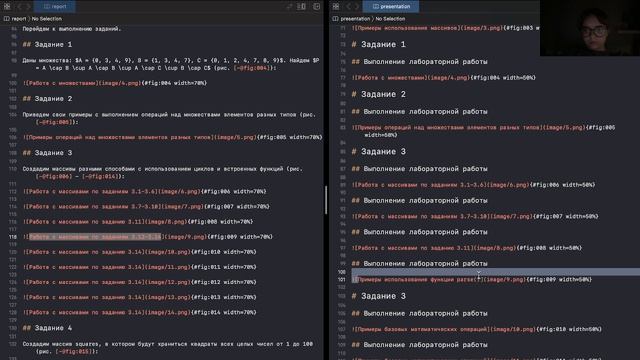Click 'Выполнение лабораторной работы' on presentation line 91
Image resolution: width=640 pixels, height=360 pixels.
pos(425,201)
